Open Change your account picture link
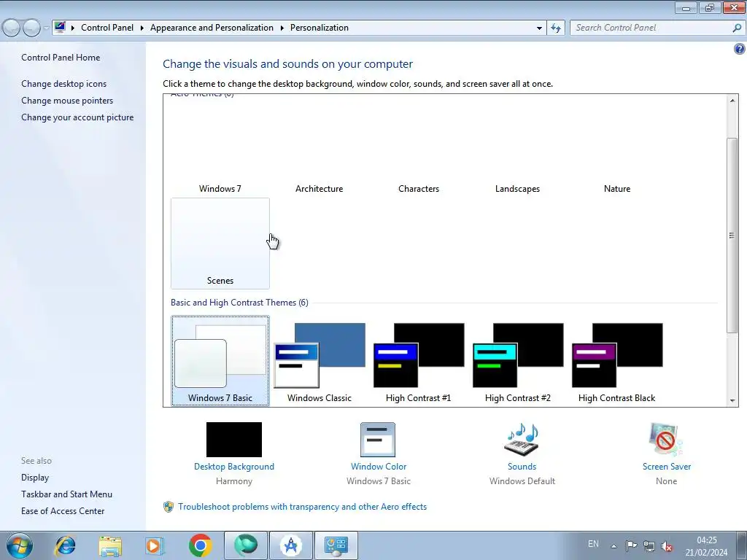Screen dimensions: 747x560 pyautogui.click(x=77, y=117)
